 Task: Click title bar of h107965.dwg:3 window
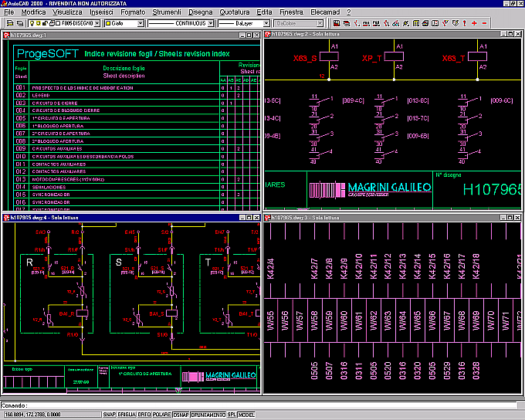coord(393,218)
